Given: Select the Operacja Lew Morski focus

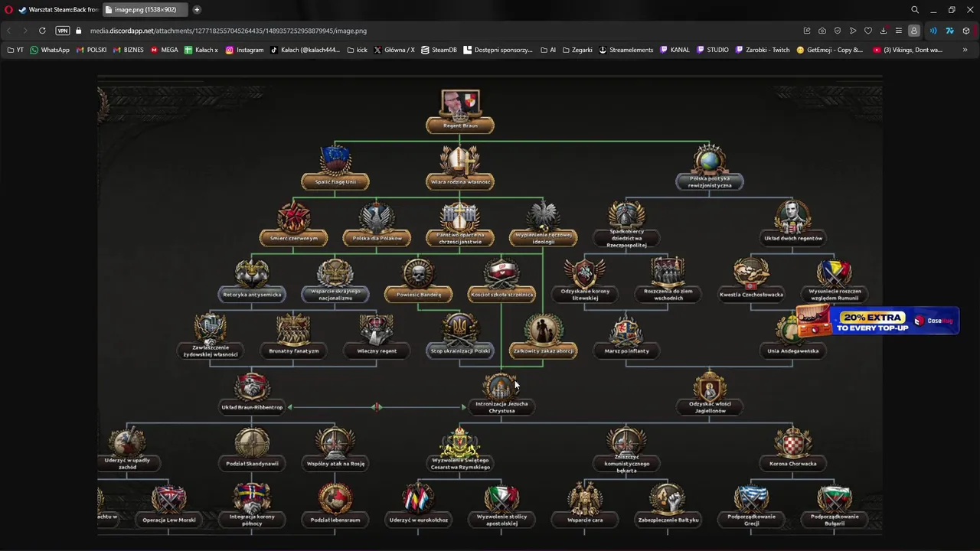Looking at the screenshot, I should coord(168,505).
